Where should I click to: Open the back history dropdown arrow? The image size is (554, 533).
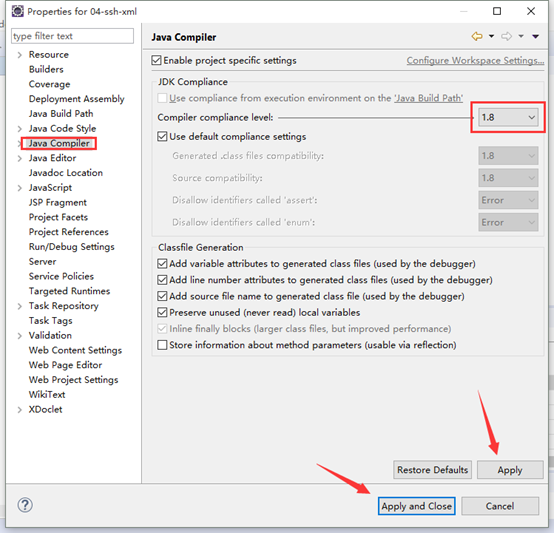point(491,36)
